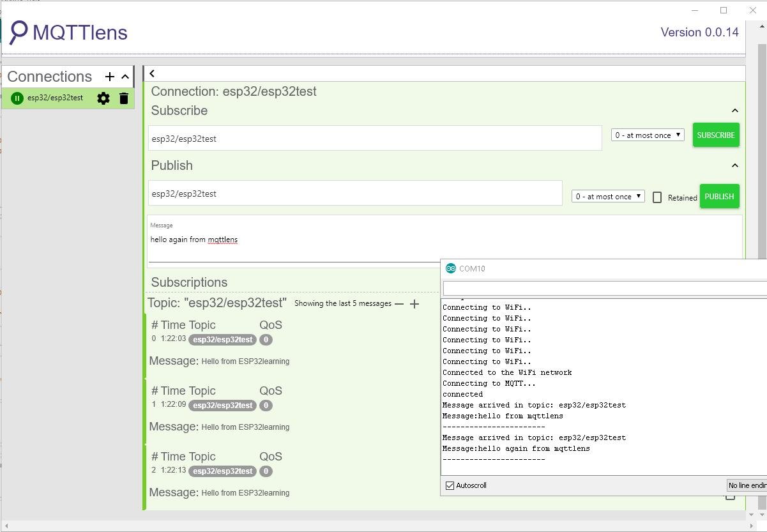The height and width of the screenshot is (532, 767).
Task: Open the Publish QoS dropdown
Action: click(608, 196)
